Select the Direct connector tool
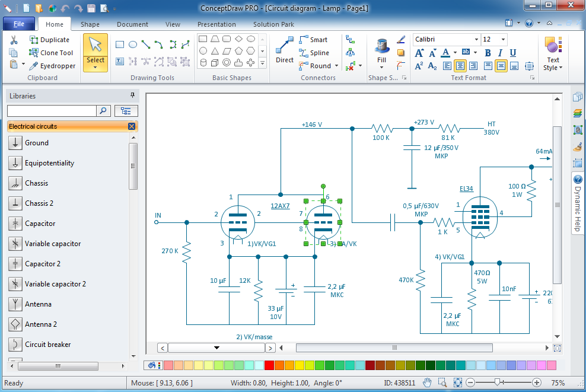 coord(285,50)
